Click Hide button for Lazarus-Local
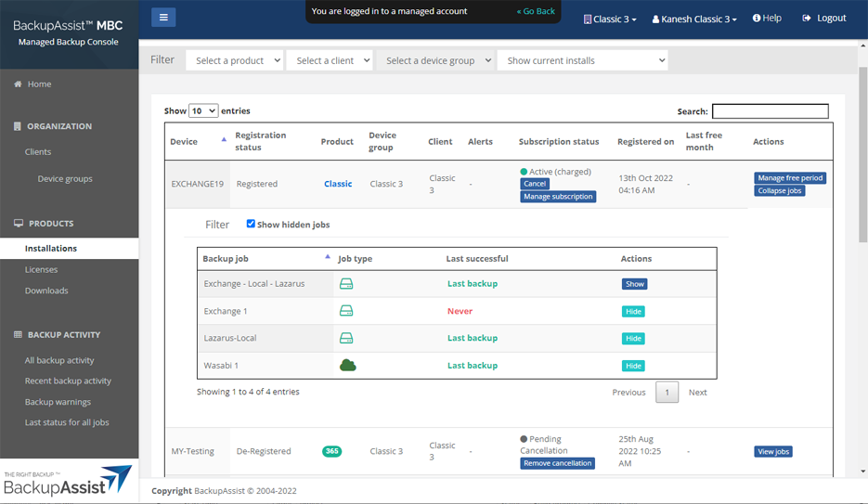This screenshot has height=504, width=868. pos(633,339)
